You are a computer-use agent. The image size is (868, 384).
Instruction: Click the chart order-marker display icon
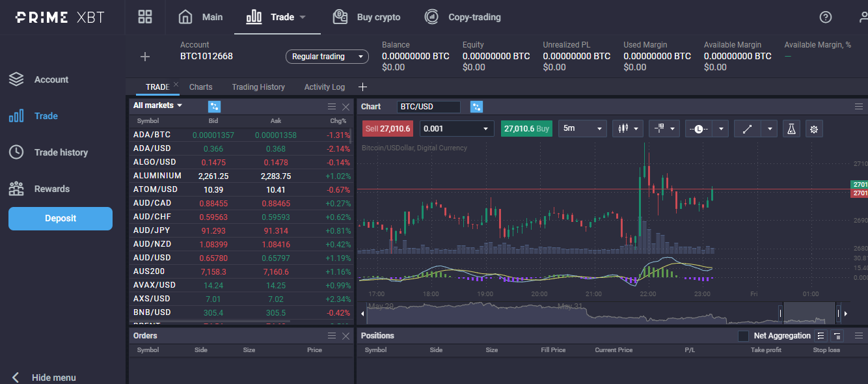point(659,128)
